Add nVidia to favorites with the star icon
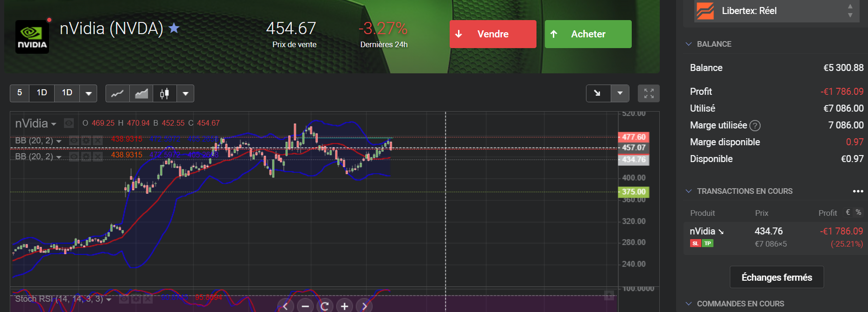The height and width of the screenshot is (312, 868). click(x=174, y=28)
